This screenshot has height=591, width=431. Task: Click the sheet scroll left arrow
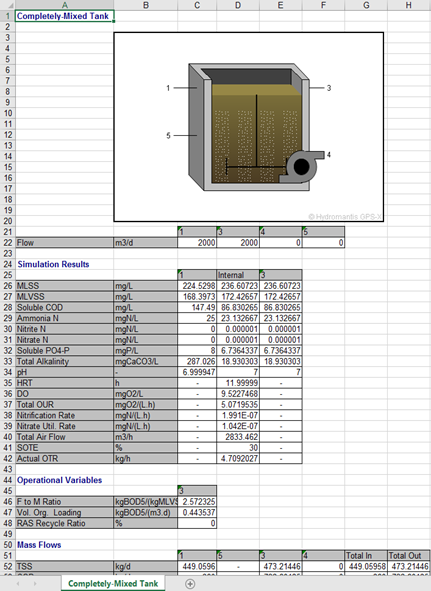tap(18, 583)
